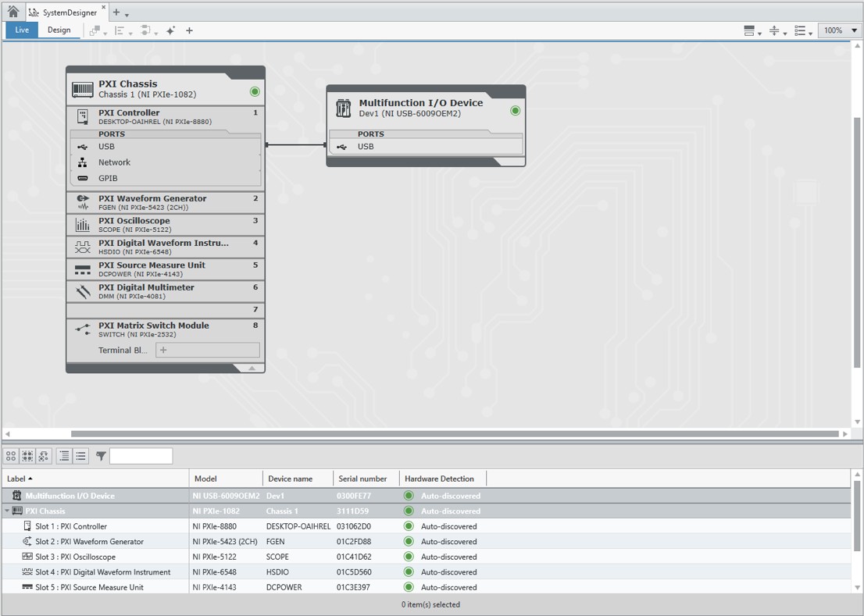Image resolution: width=864 pixels, height=616 pixels.
Task: Sort by the Hardware Detection column header
Action: click(x=443, y=479)
